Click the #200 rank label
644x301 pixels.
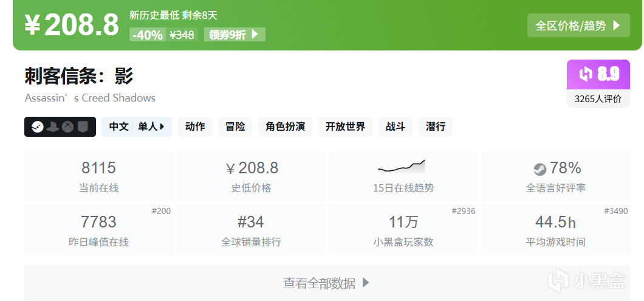coord(161,212)
